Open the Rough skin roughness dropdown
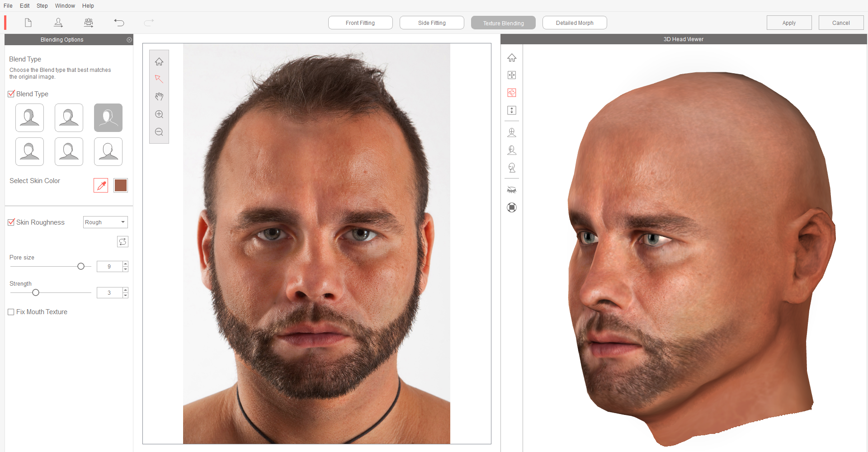The image size is (868, 452). point(105,222)
